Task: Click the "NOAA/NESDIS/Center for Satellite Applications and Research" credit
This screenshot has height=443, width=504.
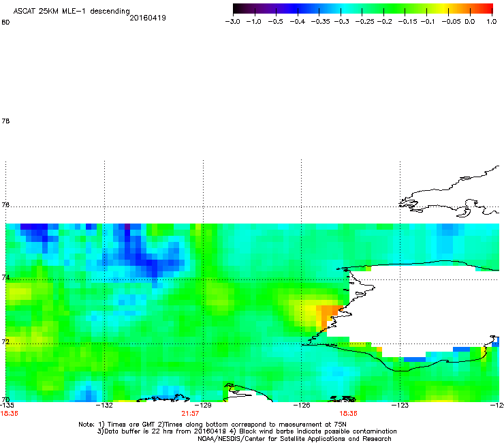Action: click(294, 439)
